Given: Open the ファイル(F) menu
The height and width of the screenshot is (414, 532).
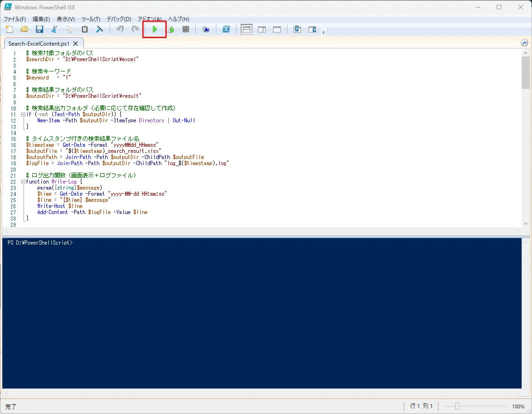Looking at the screenshot, I should point(15,19).
